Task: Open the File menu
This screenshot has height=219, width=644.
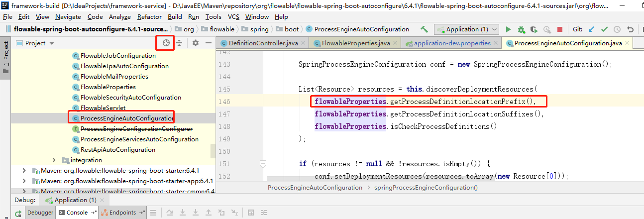Action: [x=7, y=17]
